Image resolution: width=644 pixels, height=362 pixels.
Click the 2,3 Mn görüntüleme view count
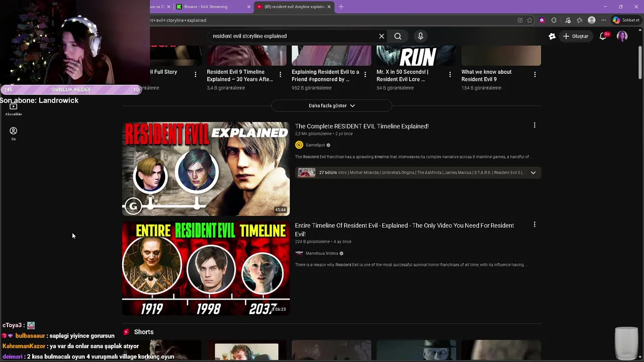[313, 134]
